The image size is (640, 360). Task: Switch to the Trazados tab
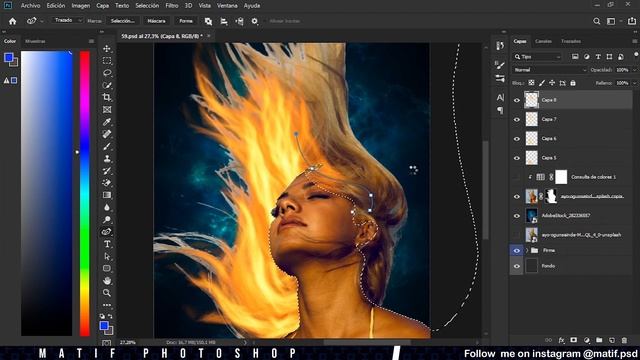(x=571, y=41)
